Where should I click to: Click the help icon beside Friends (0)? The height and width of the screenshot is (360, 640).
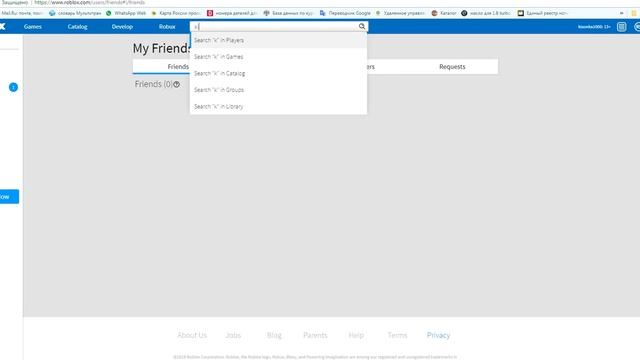[176, 84]
